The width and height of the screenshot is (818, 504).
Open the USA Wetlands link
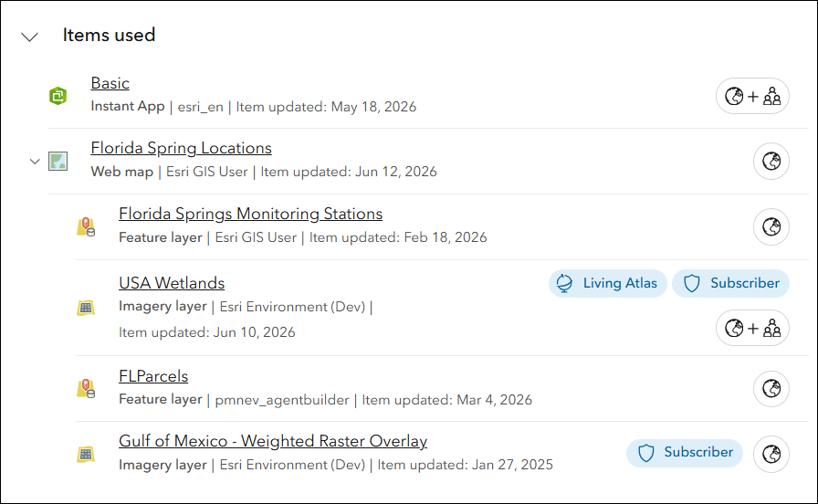click(172, 283)
